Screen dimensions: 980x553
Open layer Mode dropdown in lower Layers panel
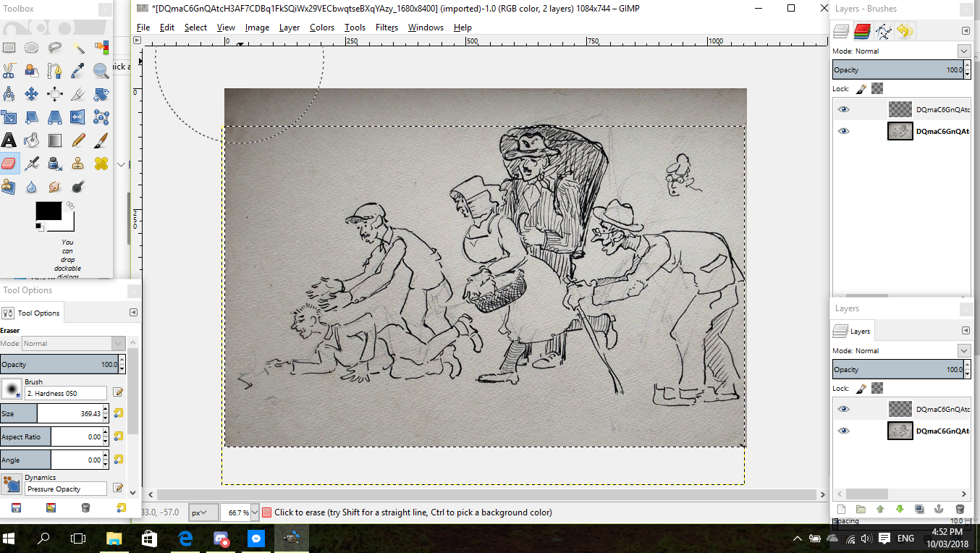[963, 350]
